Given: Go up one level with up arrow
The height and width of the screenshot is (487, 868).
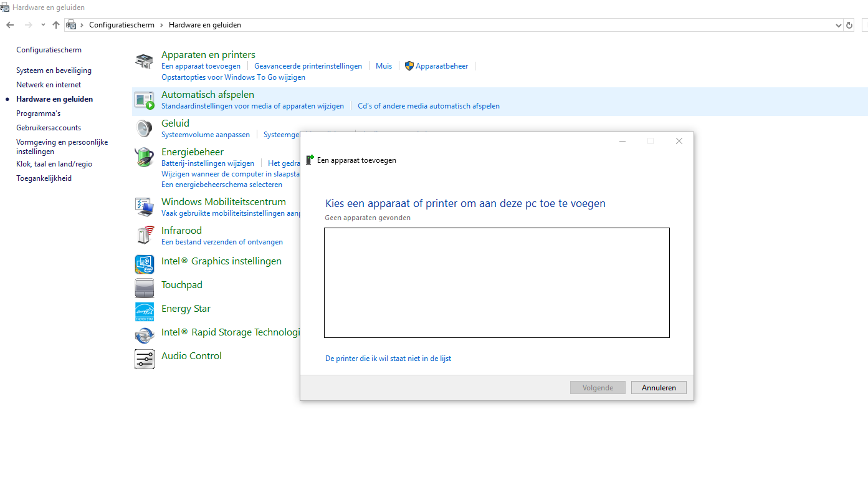Looking at the screenshot, I should click(56, 25).
